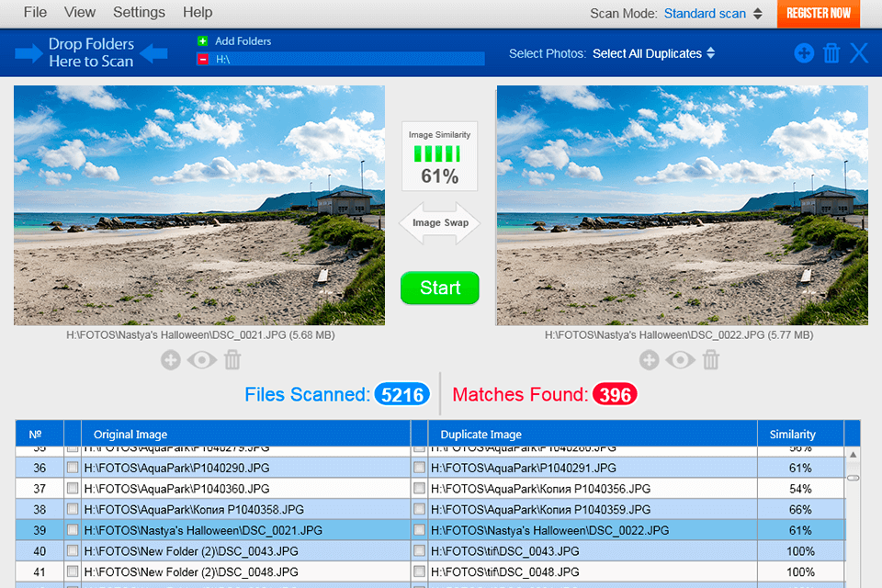Screen dimensions: 882x588
Task: Start the scan with the green Start button
Action: point(440,288)
